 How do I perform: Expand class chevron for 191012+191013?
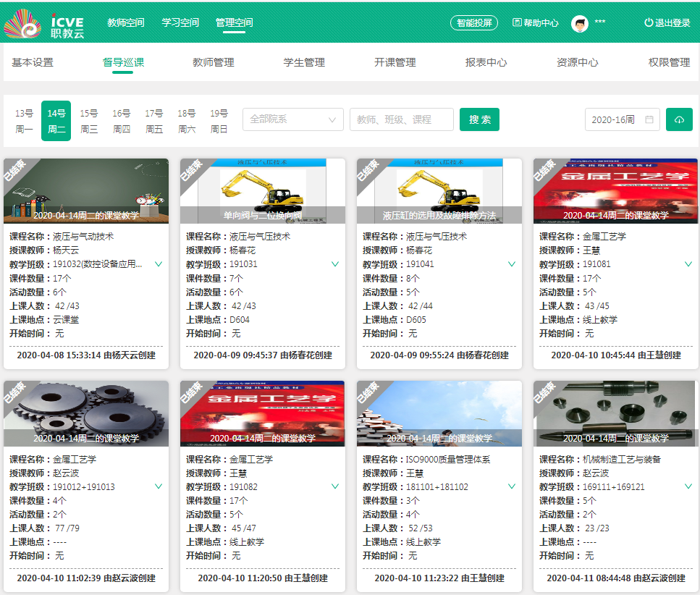[159, 486]
